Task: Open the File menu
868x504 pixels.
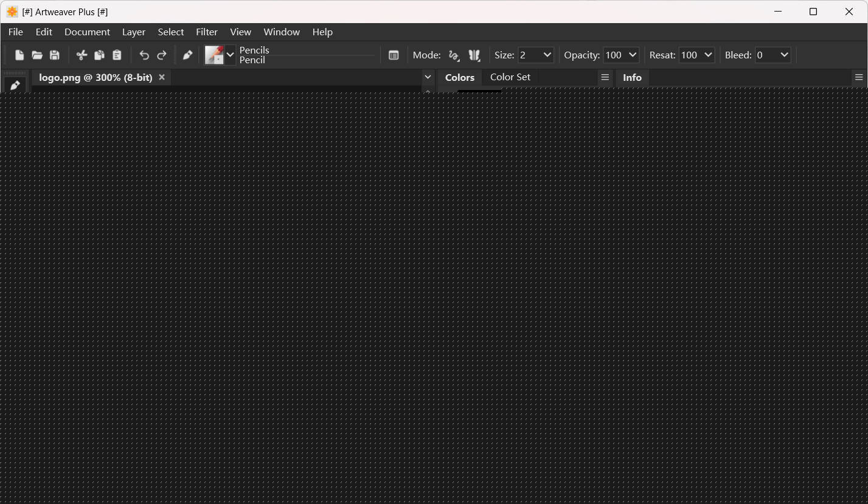Action: pos(16,32)
